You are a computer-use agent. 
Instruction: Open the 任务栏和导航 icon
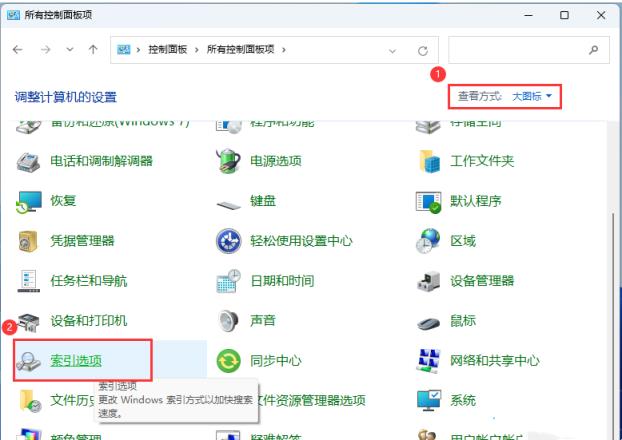coord(29,281)
